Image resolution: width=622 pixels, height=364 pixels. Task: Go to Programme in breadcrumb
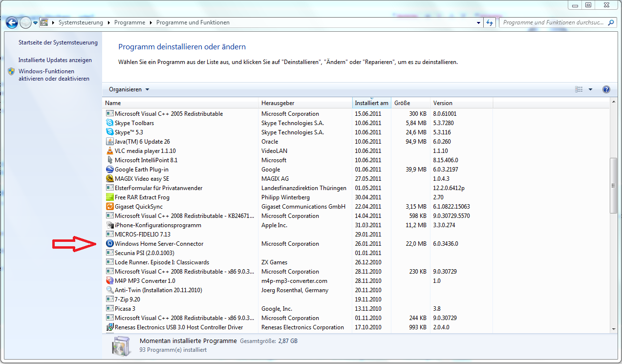129,22
